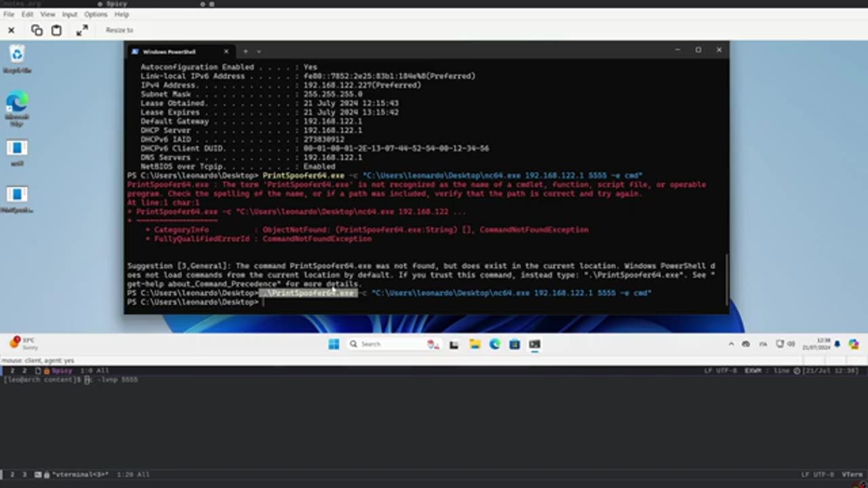Viewport: 868px width, 488px height.
Task: Close the Windows PowerShell tab
Action: 226,52
